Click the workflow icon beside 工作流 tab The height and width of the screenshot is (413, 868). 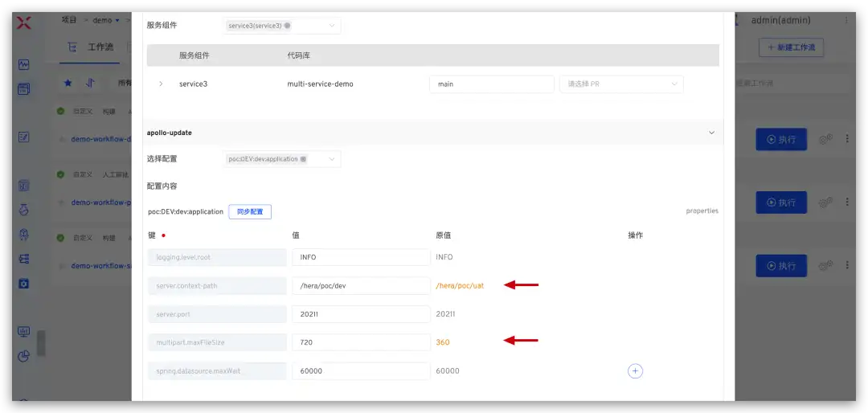72,47
